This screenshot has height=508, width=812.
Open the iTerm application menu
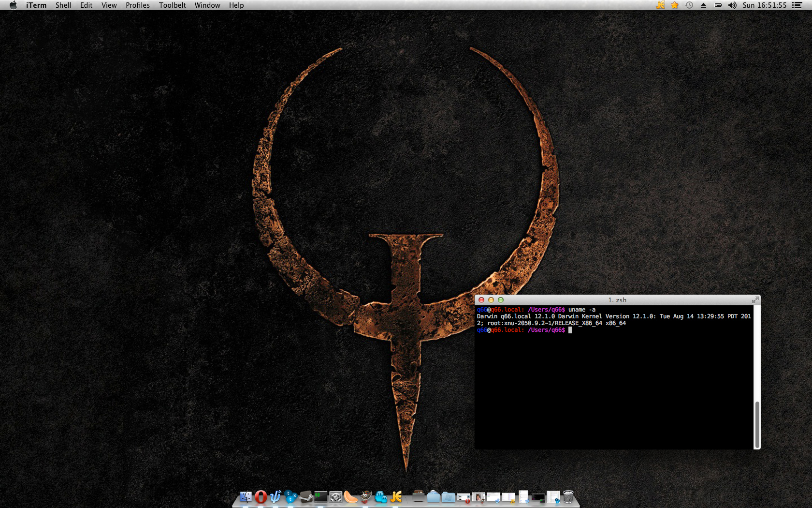pos(36,5)
